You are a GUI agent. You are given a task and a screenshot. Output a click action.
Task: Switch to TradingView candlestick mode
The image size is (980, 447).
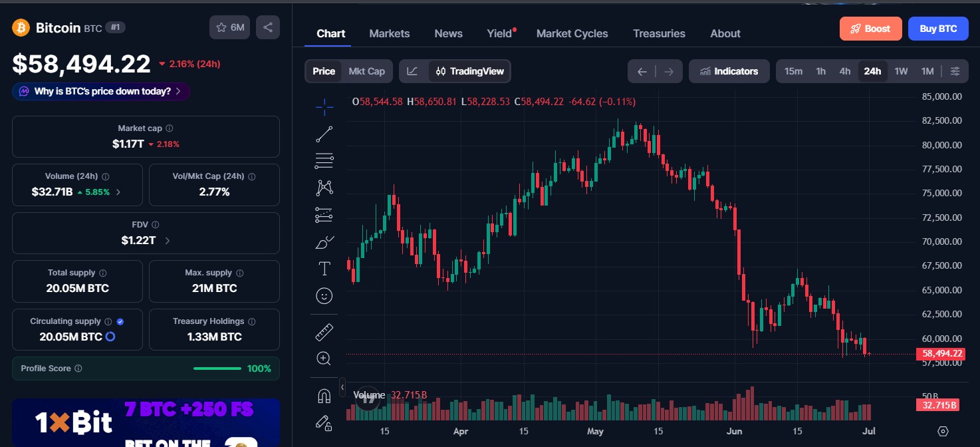coord(470,71)
